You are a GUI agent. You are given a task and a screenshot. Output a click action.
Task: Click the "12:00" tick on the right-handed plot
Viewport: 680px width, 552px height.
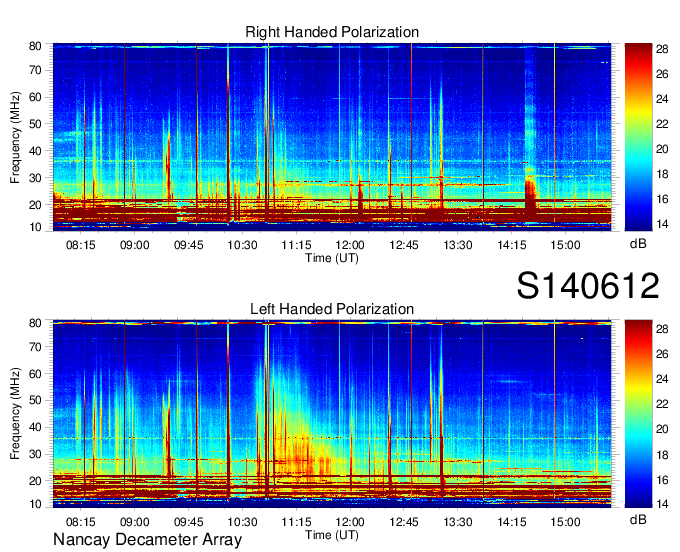350,245
